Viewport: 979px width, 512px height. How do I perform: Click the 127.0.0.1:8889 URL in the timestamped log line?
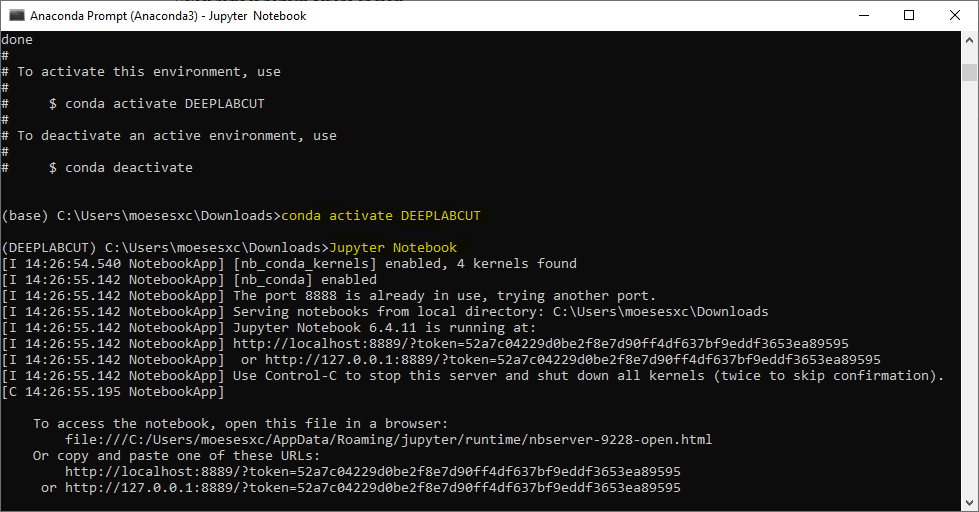[573, 360]
